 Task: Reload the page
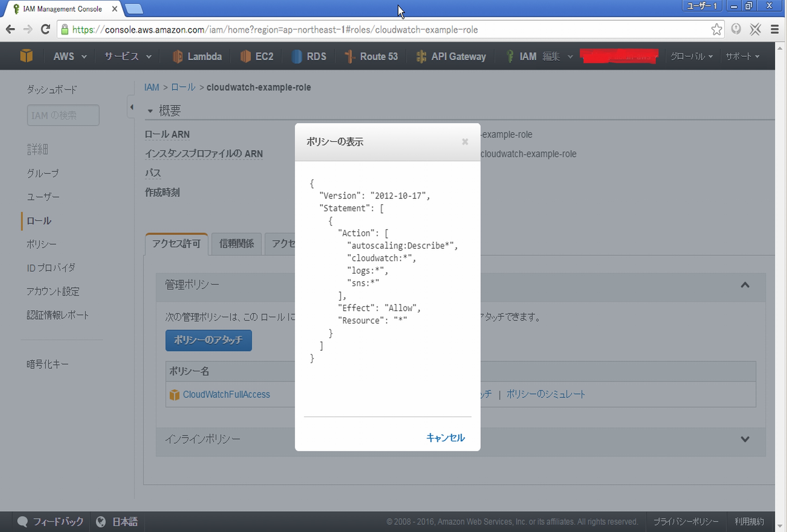click(x=45, y=29)
